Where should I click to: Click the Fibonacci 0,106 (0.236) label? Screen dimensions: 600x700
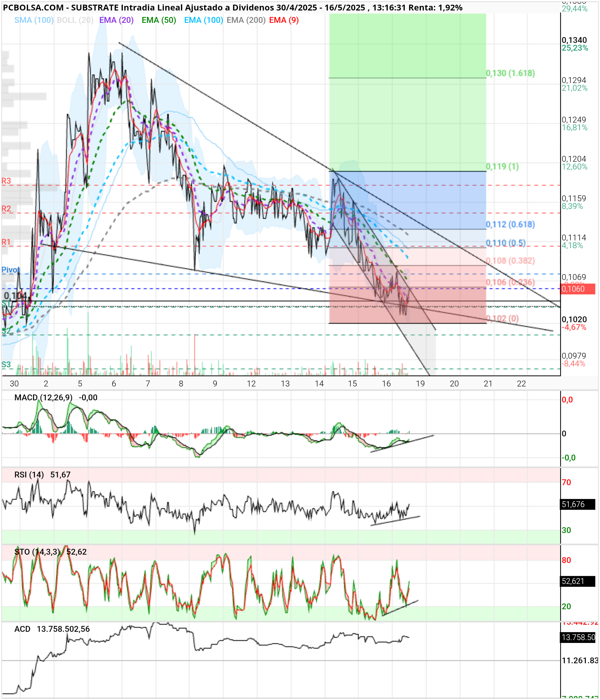(510, 282)
